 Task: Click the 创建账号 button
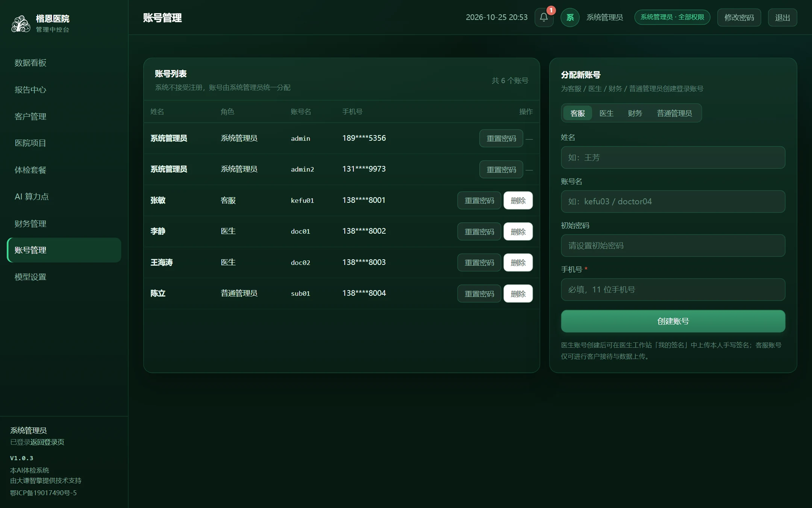pyautogui.click(x=673, y=321)
